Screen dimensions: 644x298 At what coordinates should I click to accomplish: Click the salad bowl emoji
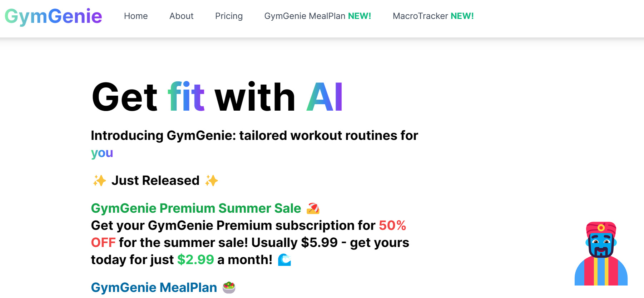(x=229, y=287)
